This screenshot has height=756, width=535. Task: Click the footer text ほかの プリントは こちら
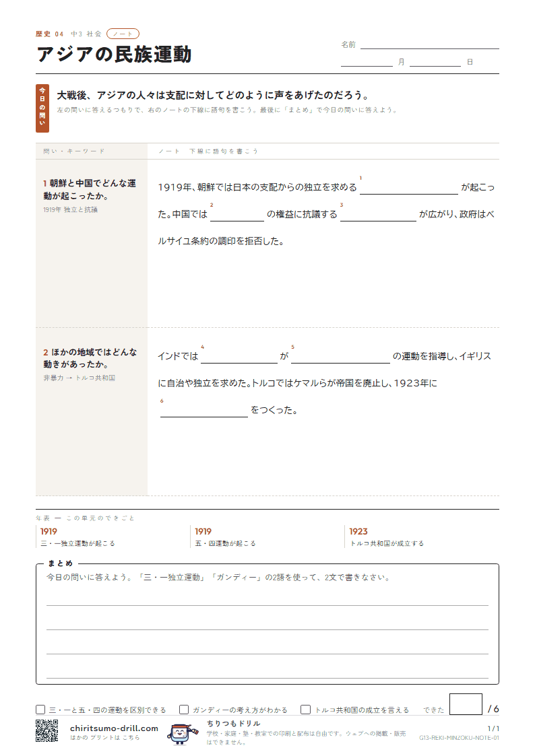coord(104,738)
